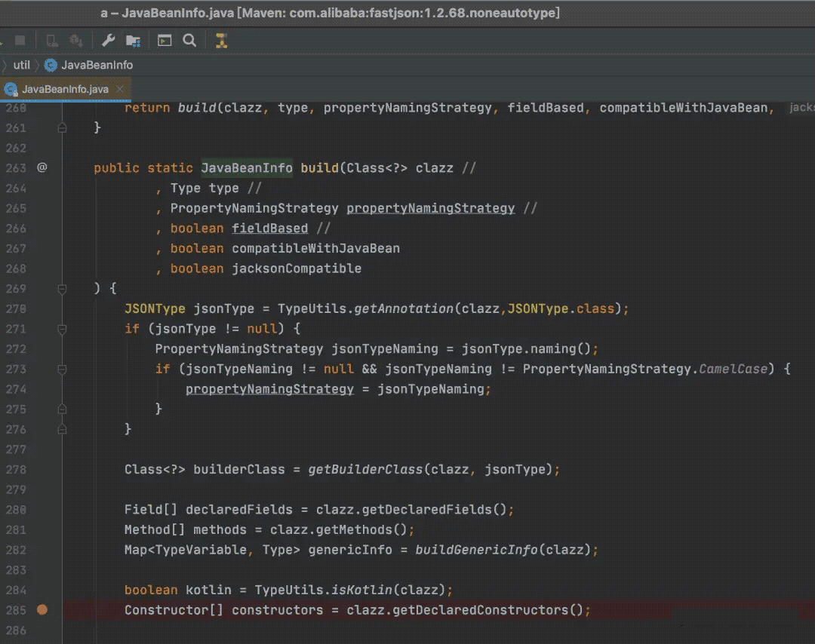The height and width of the screenshot is (644, 815).
Task: Click the Stop button in toolbar
Action: pyautogui.click(x=20, y=41)
